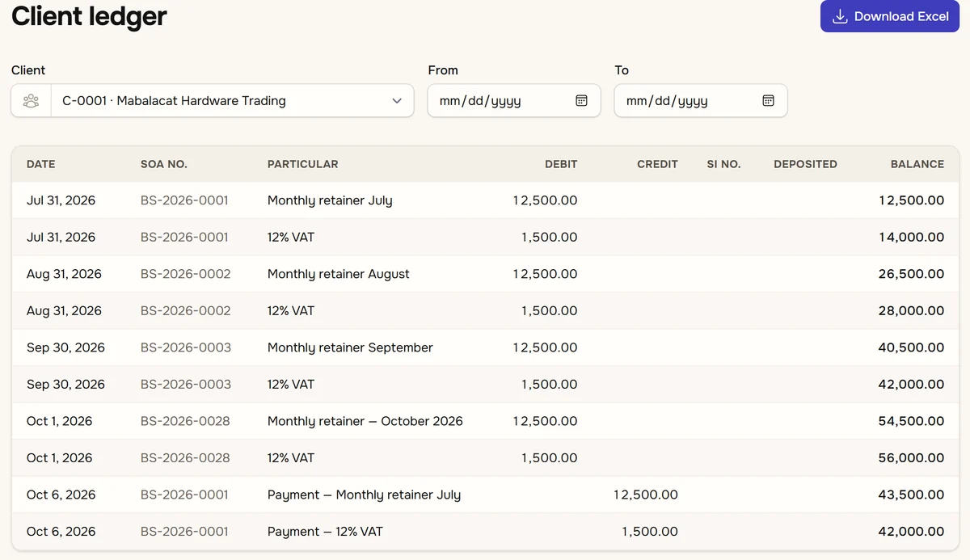The width and height of the screenshot is (970, 560).
Task: Open the To date calendar icon
Action: click(768, 101)
